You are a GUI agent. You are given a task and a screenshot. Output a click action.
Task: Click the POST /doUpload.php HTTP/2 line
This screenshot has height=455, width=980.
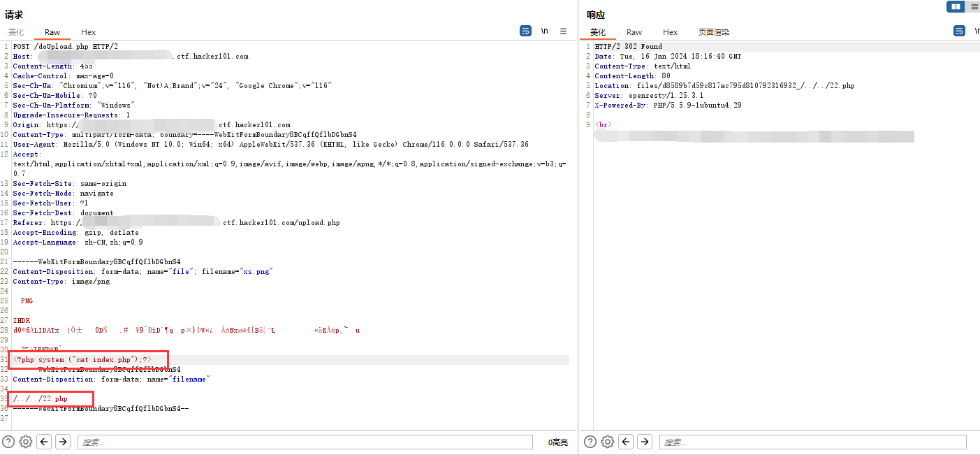click(x=66, y=46)
